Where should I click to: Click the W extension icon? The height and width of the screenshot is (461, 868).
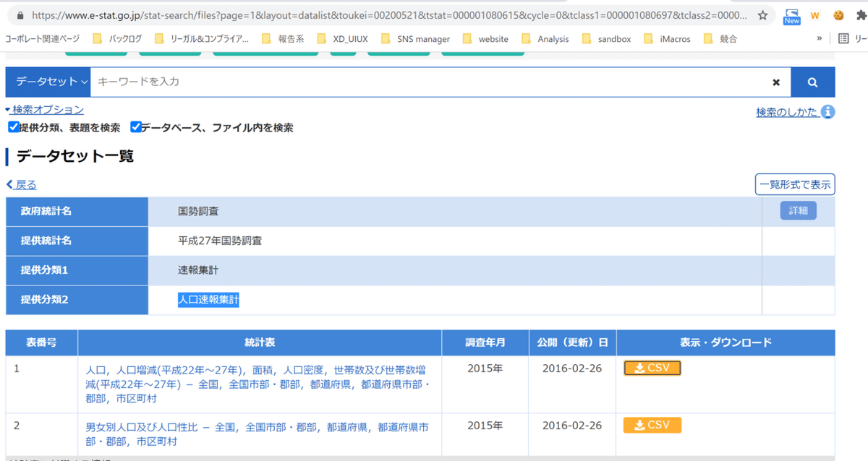[x=815, y=14]
